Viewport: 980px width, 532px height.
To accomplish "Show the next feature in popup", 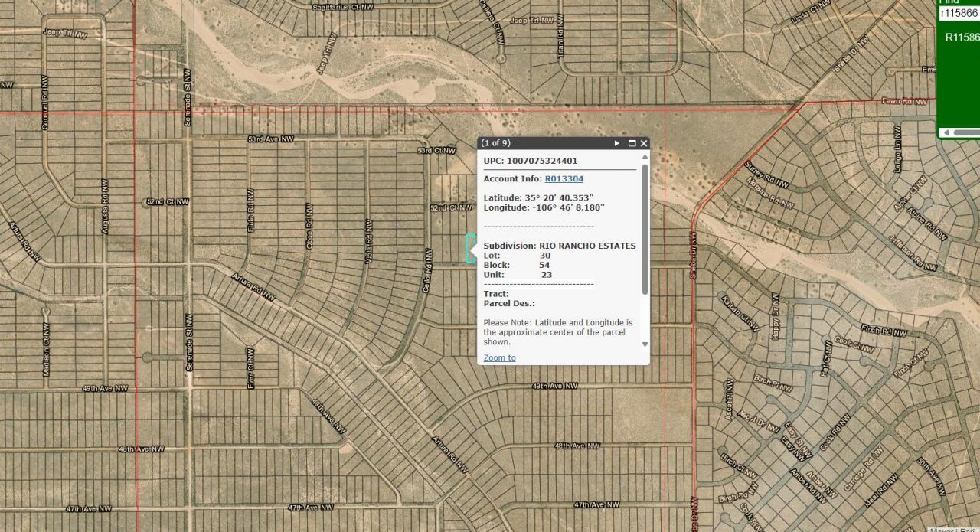I will point(617,143).
